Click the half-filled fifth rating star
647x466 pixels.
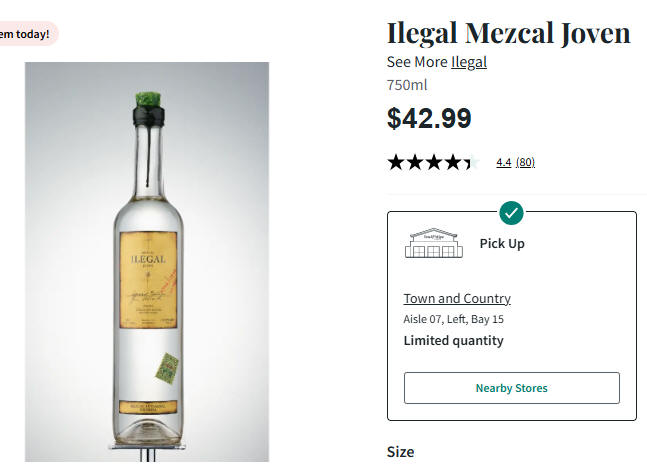click(x=472, y=162)
